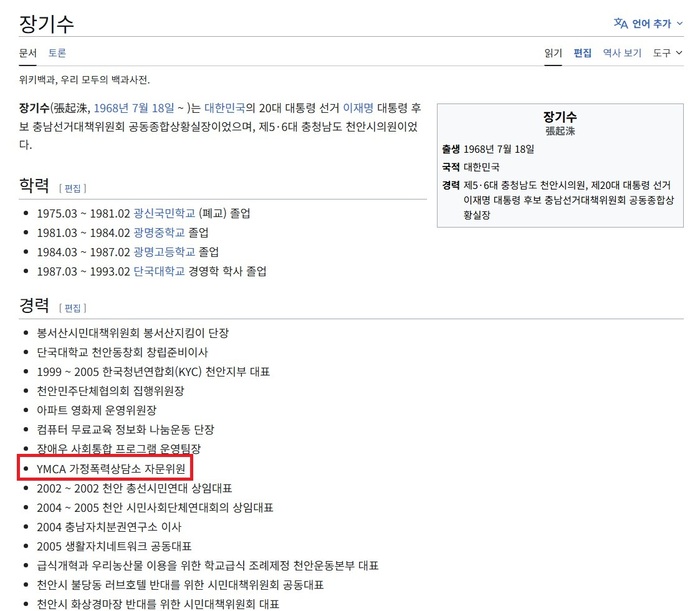Open 역사 보기 page history
This screenshot has width=700, height=611.
(x=622, y=53)
